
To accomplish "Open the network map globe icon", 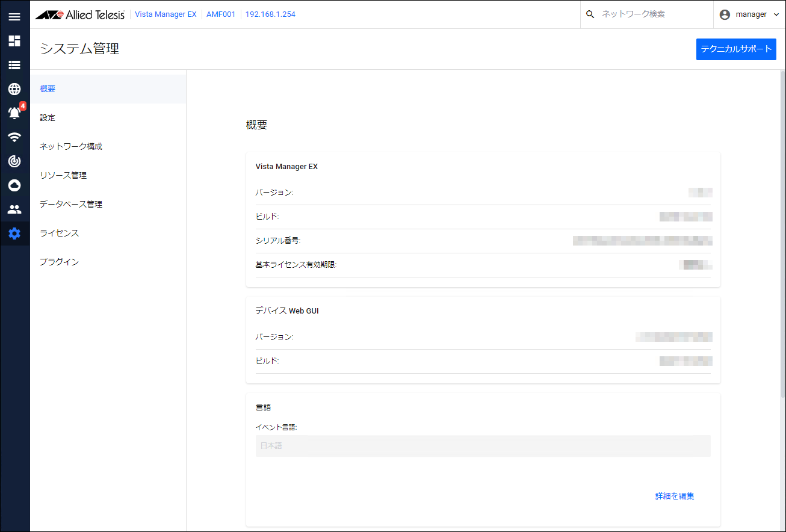I will [14, 89].
